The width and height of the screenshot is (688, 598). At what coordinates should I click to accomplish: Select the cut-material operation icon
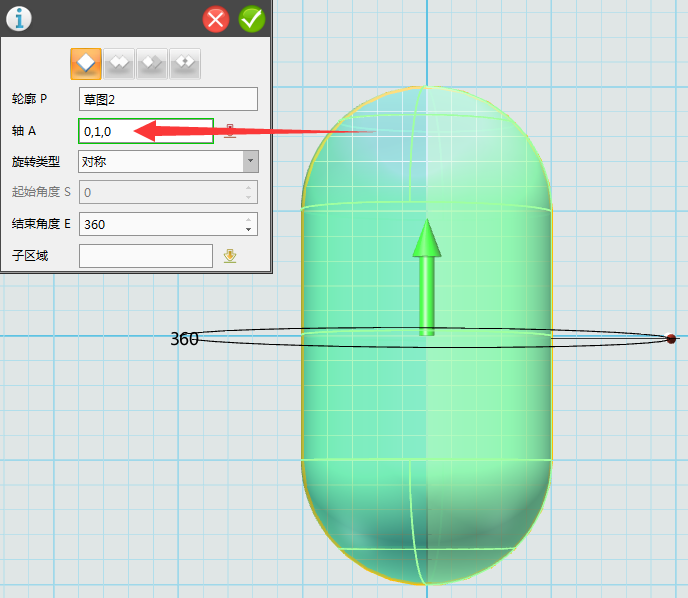(x=152, y=64)
